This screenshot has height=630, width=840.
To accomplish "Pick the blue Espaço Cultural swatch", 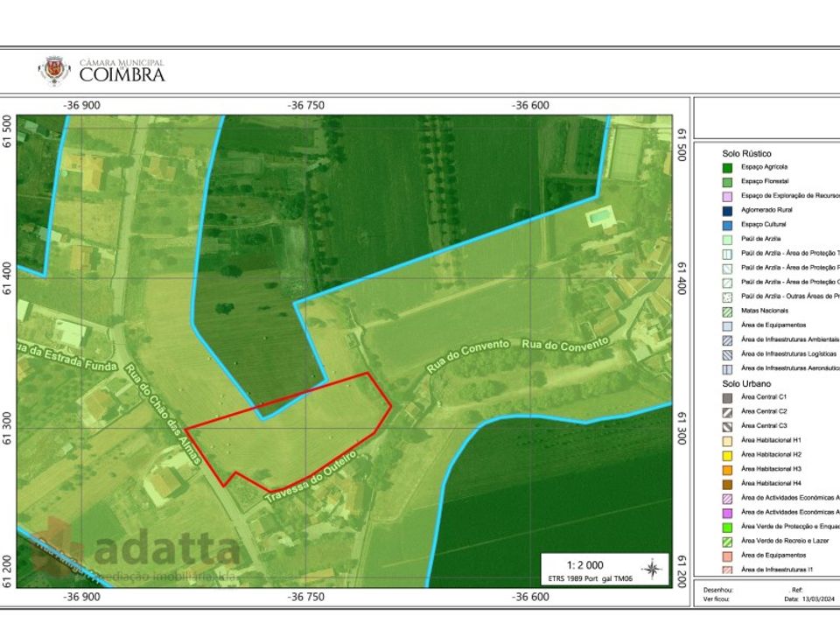I will click(727, 226).
